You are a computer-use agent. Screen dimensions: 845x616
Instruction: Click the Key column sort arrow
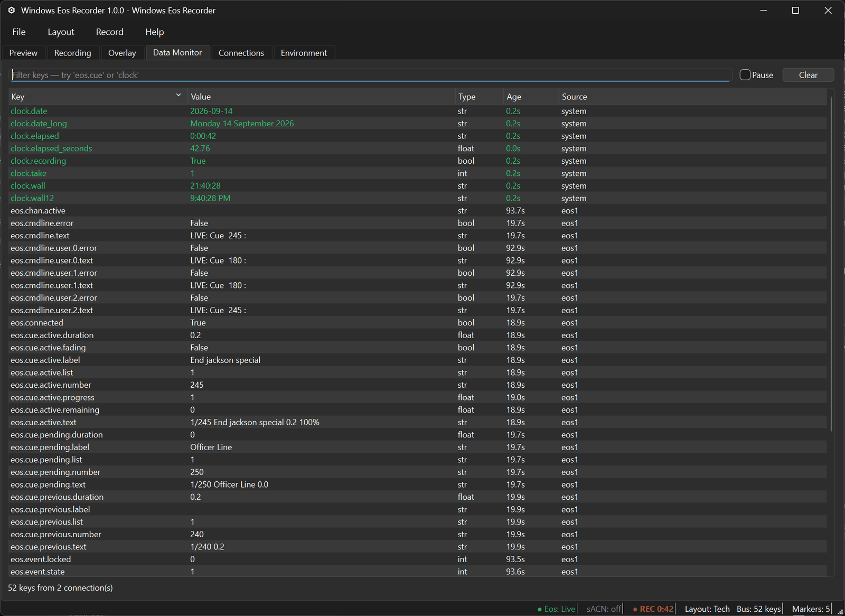[x=179, y=95]
